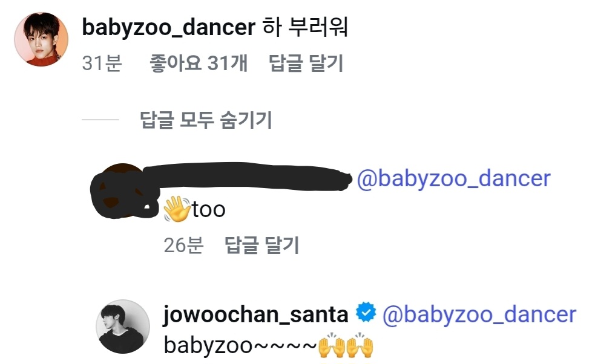The width and height of the screenshot is (592, 364).
Task: Open jowoochan_santa's profile picture
Action: [x=123, y=327]
